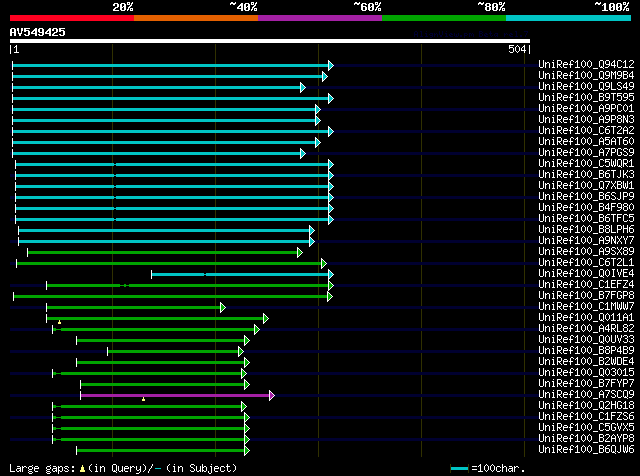The width and height of the screenshot is (640, 476).
Task: Open the UniRef100_Q9M9B4 hit label
Action: (x=586, y=76)
